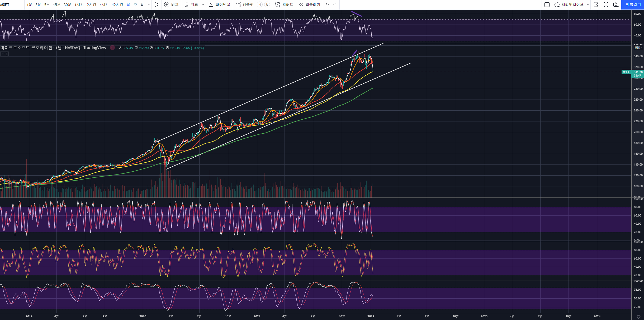Open the indicators (지표) fx button

(186, 4)
